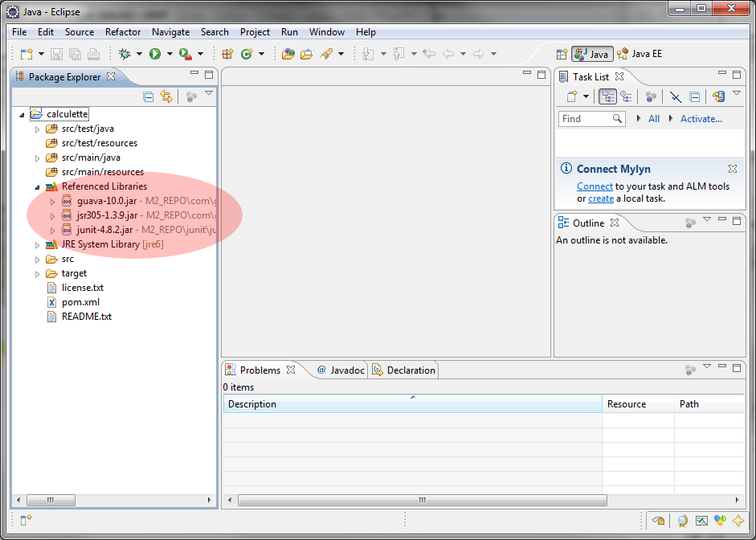The height and width of the screenshot is (540, 756).
Task: Click the Debug bug icon in toolbar
Action: click(125, 54)
